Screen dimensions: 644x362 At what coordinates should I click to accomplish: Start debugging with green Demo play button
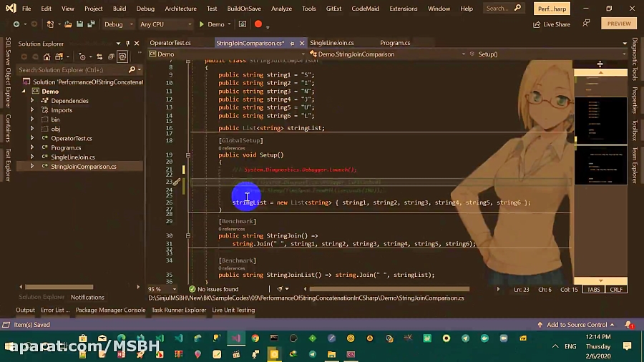coord(212,24)
